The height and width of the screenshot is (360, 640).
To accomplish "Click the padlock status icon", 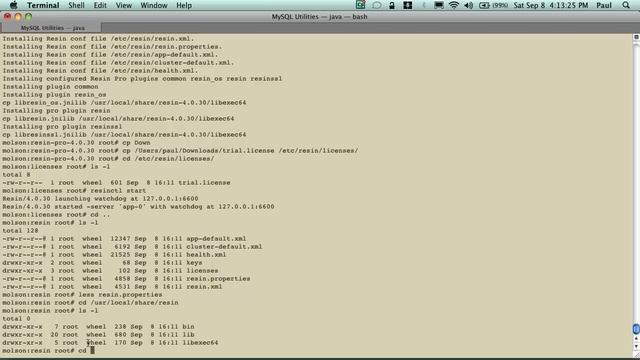I will 392,5.
